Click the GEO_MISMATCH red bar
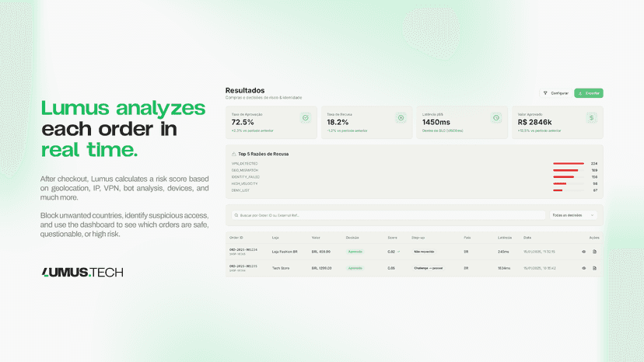This screenshot has height=362, width=644. (565, 170)
